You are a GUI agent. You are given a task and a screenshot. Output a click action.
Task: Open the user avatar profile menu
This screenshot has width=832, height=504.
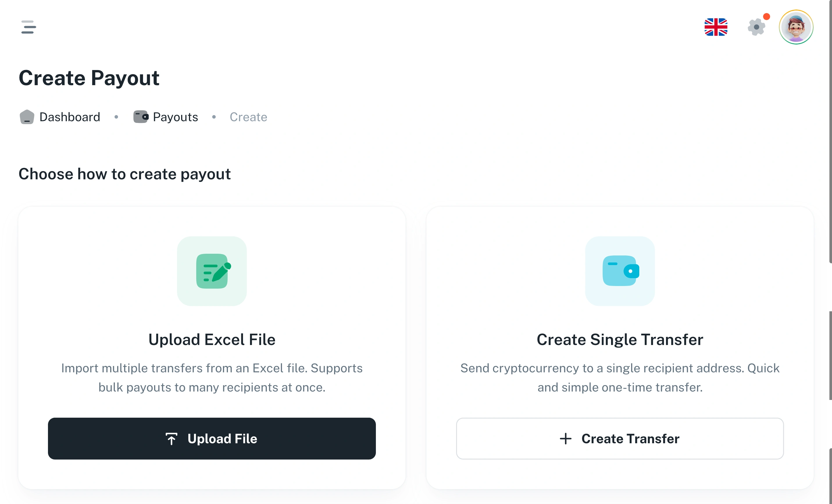click(796, 27)
